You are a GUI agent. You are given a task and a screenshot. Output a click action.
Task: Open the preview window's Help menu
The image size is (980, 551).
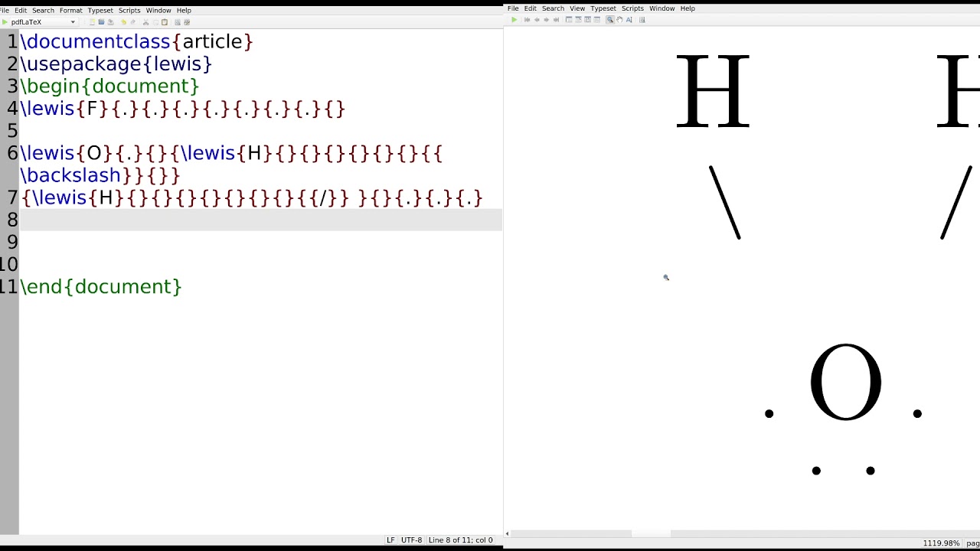[x=688, y=8]
